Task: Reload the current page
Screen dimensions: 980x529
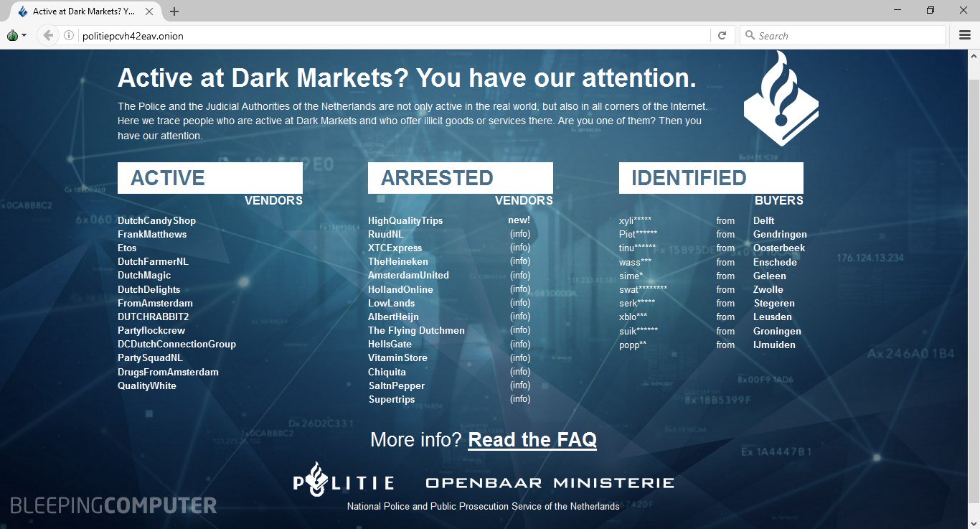Action: (722, 35)
